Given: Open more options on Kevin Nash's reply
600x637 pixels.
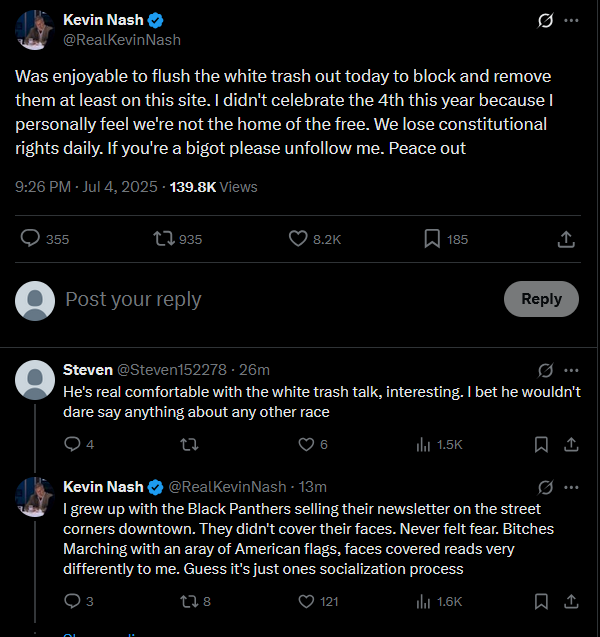Looking at the screenshot, I should pos(571,487).
